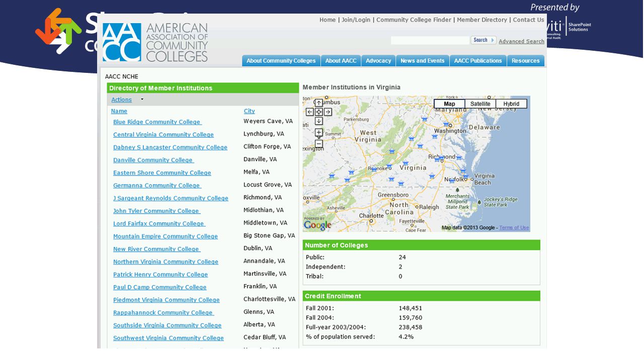Open Rappahannock Community College
Viewport: 644px width, 362px height.
click(x=164, y=313)
